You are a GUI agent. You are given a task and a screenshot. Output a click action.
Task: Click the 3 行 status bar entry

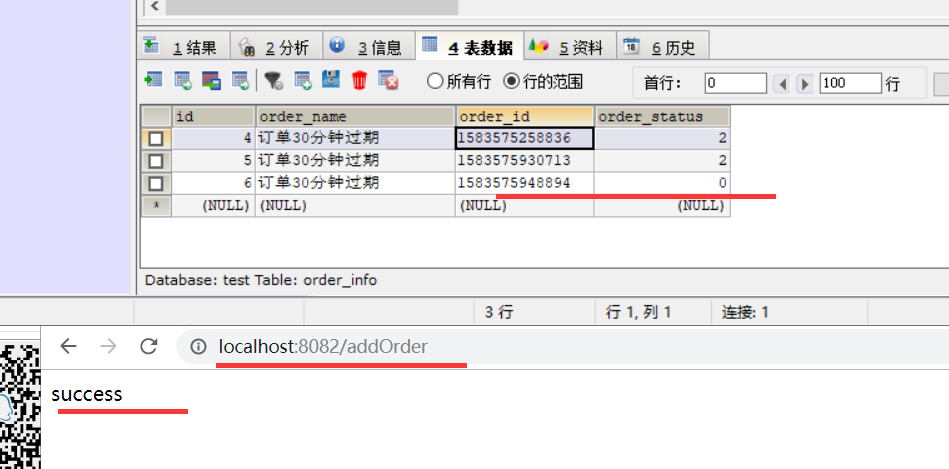pyautogui.click(x=499, y=312)
